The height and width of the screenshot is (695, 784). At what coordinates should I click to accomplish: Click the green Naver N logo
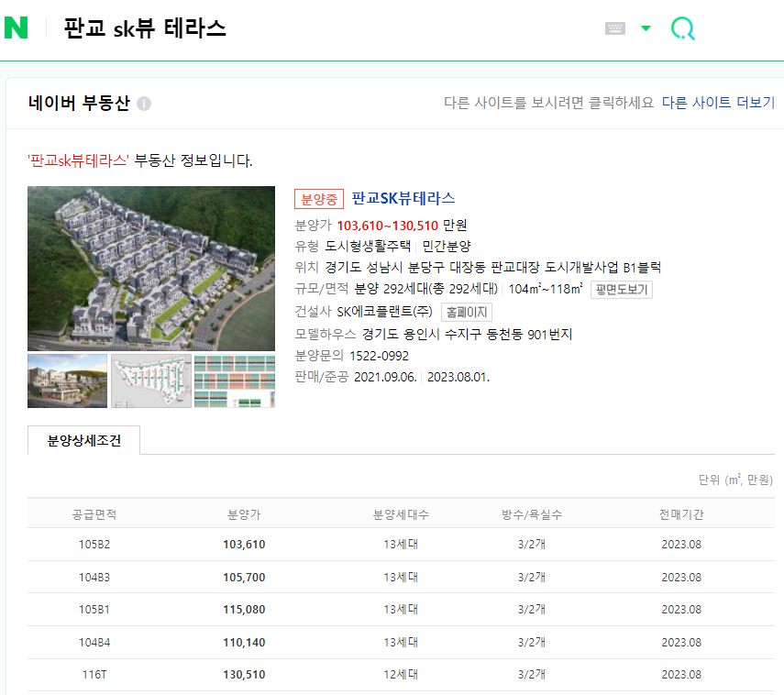pos(16,28)
